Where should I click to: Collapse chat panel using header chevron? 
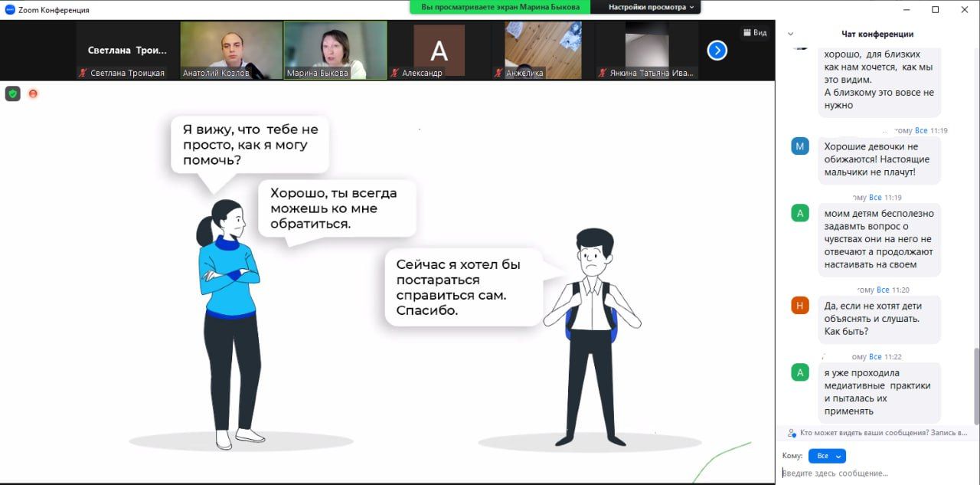click(791, 34)
